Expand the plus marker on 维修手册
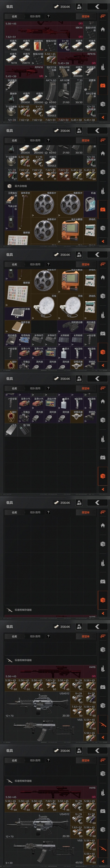 click(6, 332)
